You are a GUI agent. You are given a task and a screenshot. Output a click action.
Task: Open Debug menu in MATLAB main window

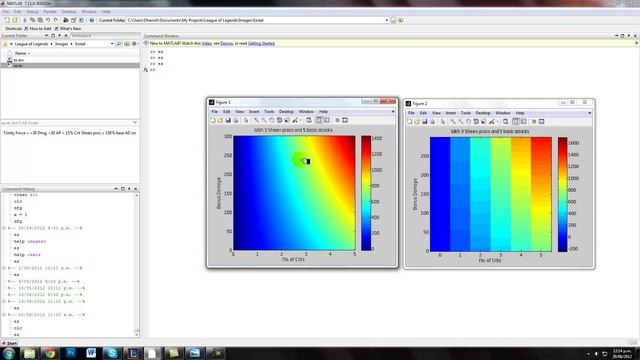[32, 12]
